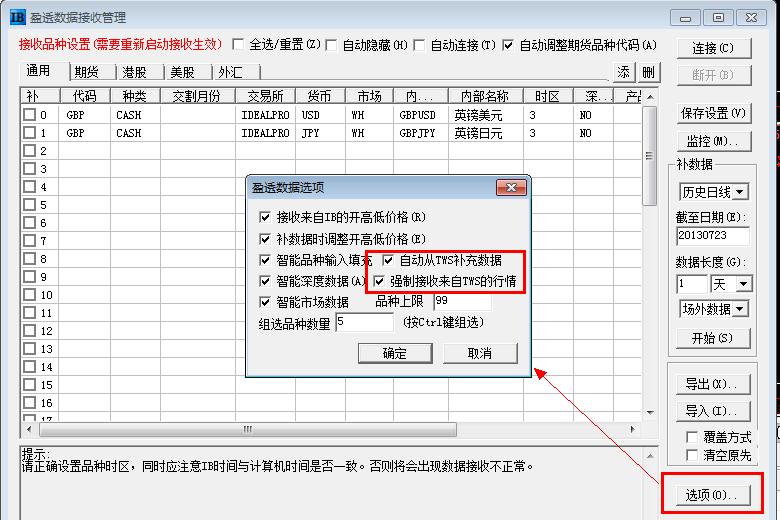Click the 导入(I) button
Viewport: 780px width, 520px height.
click(x=713, y=411)
